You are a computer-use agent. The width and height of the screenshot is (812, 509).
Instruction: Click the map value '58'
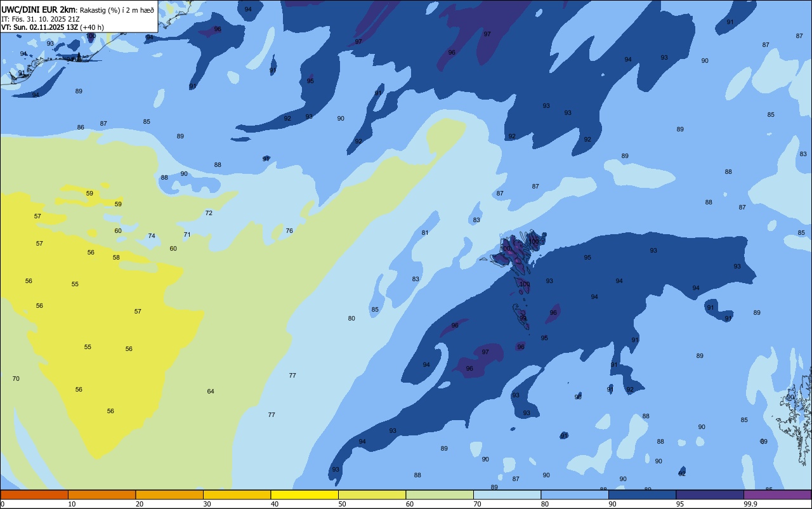coord(116,258)
